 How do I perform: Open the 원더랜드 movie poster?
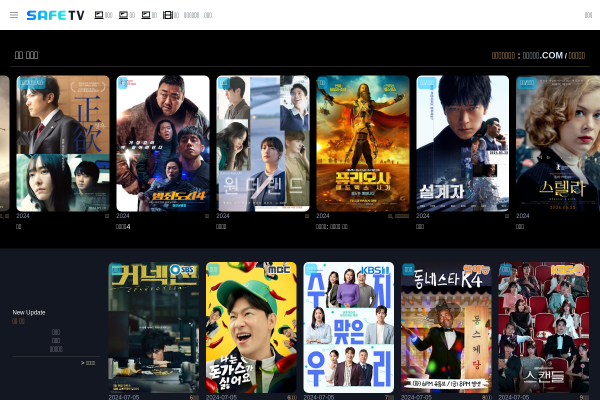coord(263,144)
